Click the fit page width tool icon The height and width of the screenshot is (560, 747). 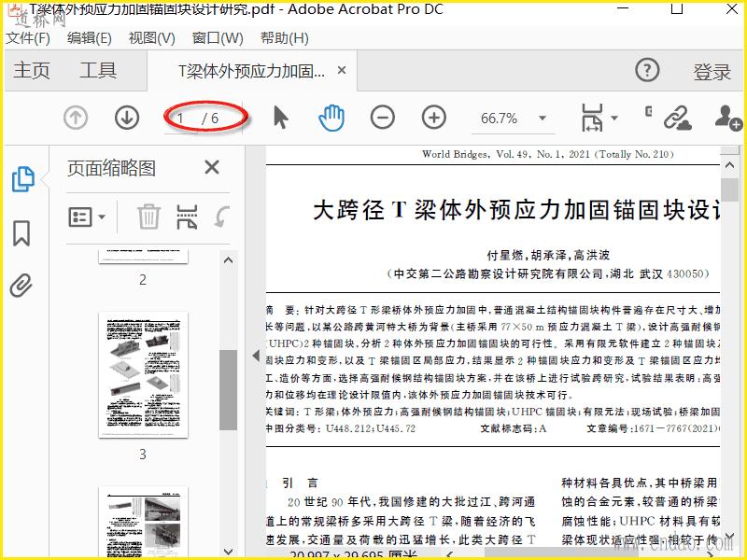[592, 118]
